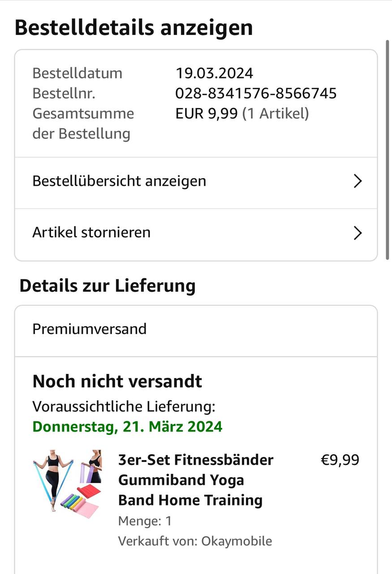This screenshot has width=392, height=574.
Task: Click the Menge: 1 quantity text
Action: coord(145,521)
